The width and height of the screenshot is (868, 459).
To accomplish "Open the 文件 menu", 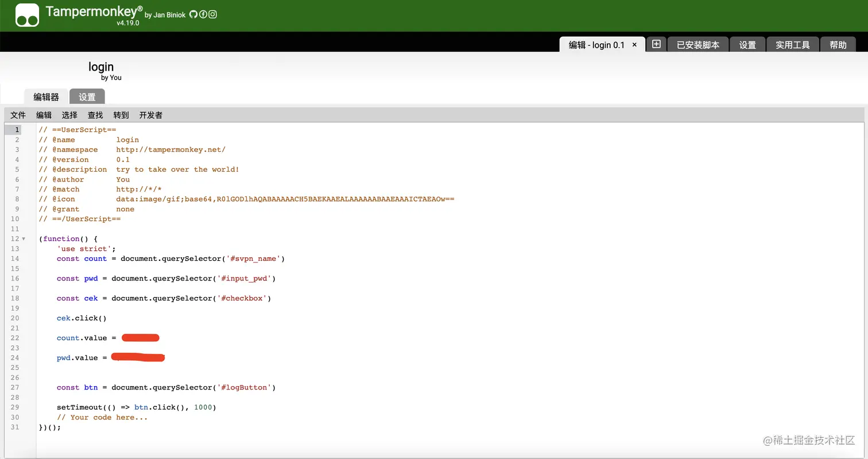I will tap(18, 115).
